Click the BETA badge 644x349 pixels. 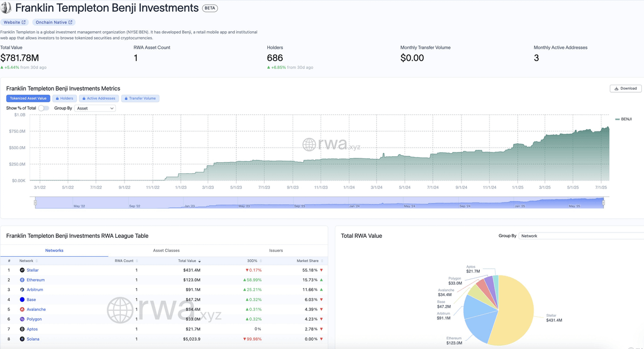(x=210, y=8)
